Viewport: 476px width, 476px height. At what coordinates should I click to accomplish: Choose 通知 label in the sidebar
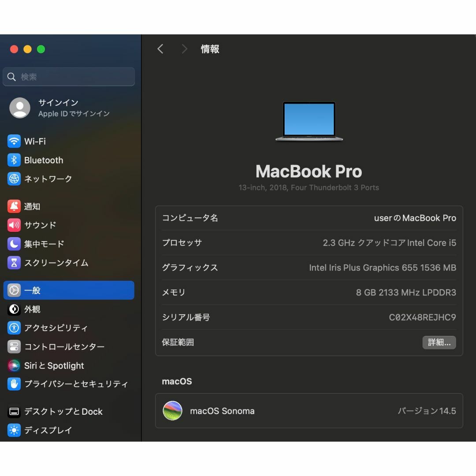pyautogui.click(x=32, y=206)
